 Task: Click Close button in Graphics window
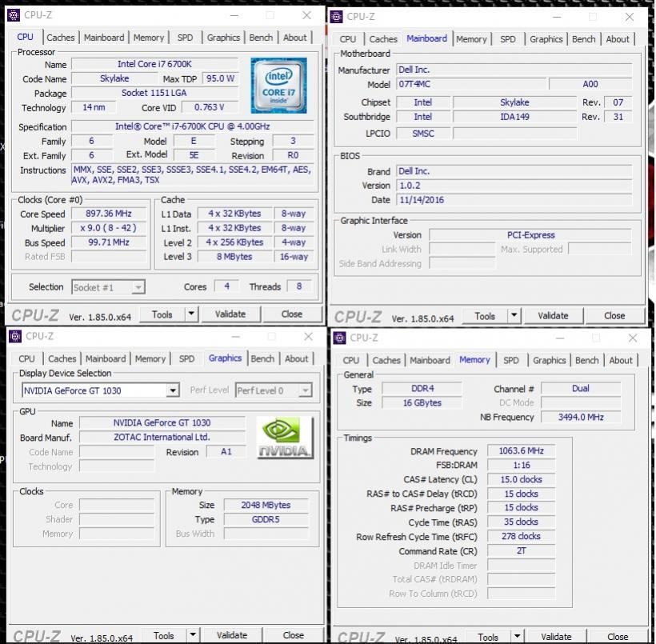294,635
